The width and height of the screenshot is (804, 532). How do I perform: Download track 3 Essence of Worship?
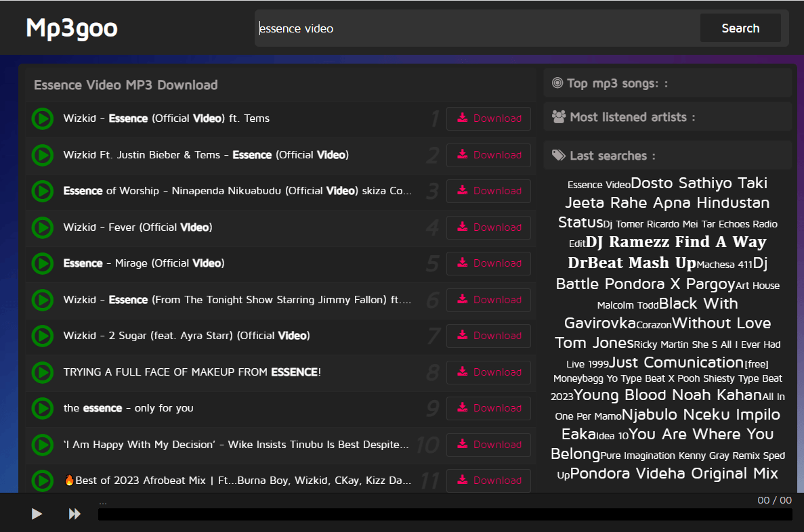pos(488,191)
